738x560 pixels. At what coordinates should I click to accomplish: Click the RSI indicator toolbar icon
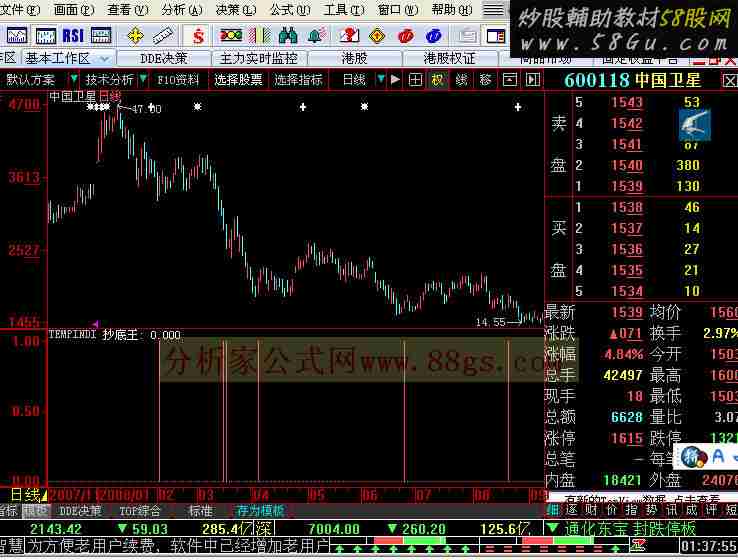(73, 36)
